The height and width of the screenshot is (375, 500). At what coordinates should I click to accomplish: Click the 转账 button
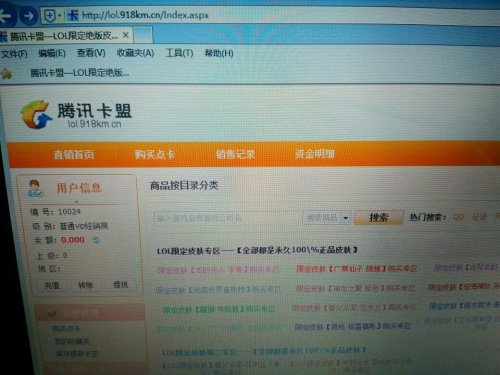(x=86, y=285)
